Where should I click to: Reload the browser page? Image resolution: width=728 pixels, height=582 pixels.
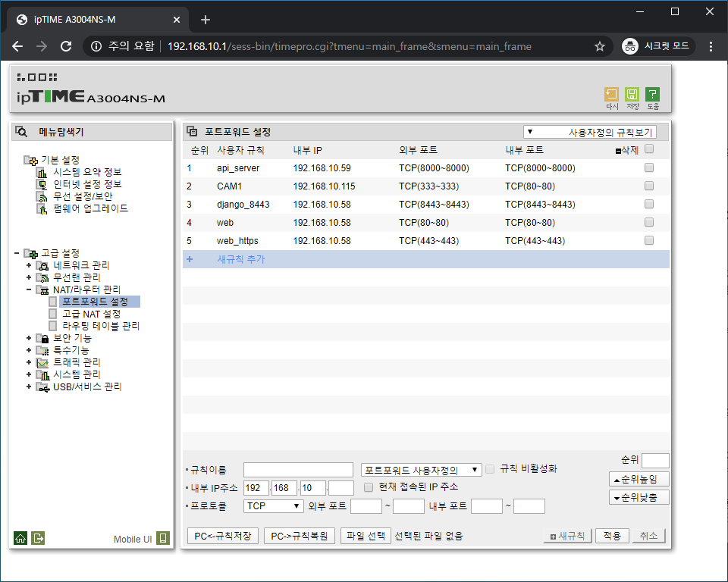pyautogui.click(x=66, y=46)
